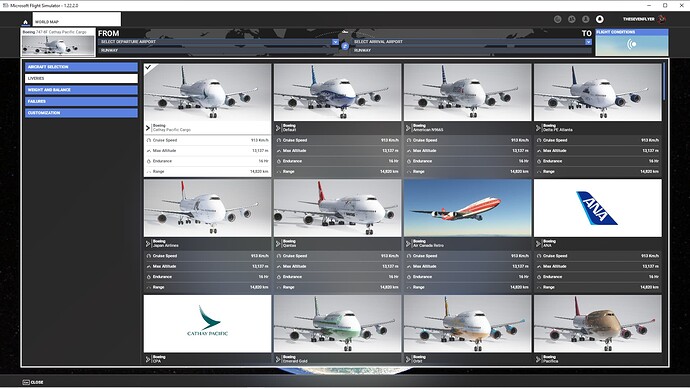Click Max Altitude icon on Air Canada Retro card
The width and height of the screenshot is (690, 388).
pyautogui.click(x=409, y=267)
